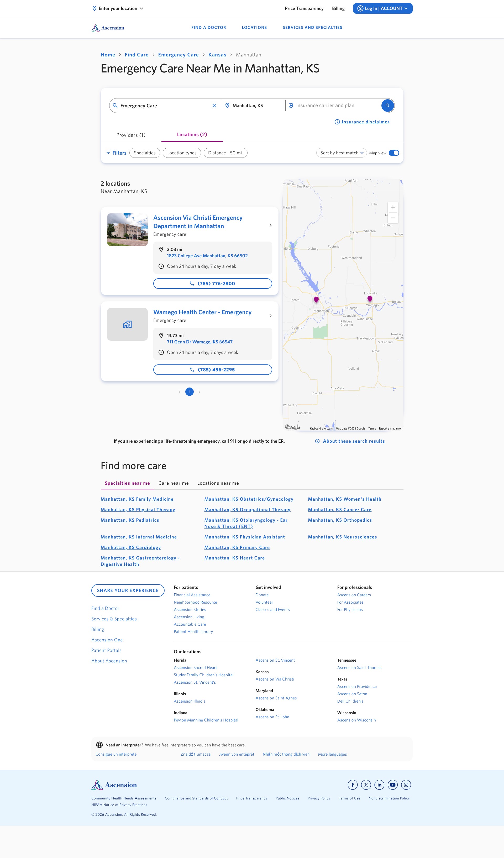Select Specialties near me tab
The image size is (504, 858).
[x=127, y=483]
